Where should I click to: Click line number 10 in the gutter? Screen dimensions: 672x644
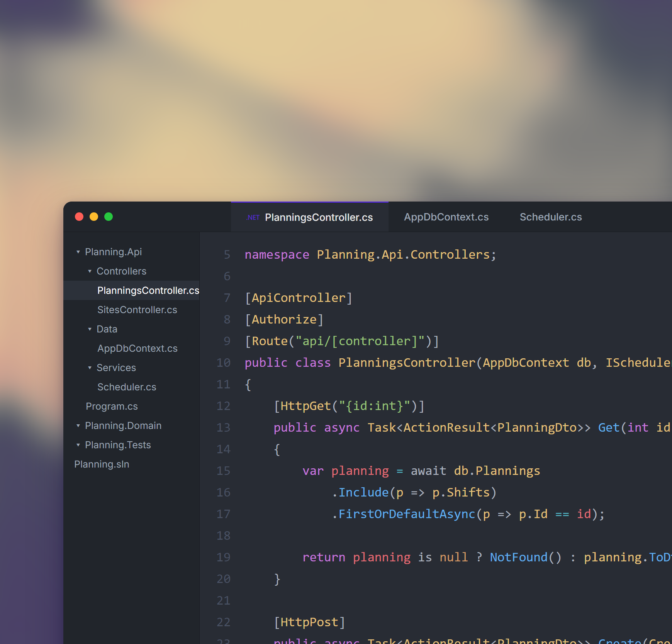tap(224, 363)
